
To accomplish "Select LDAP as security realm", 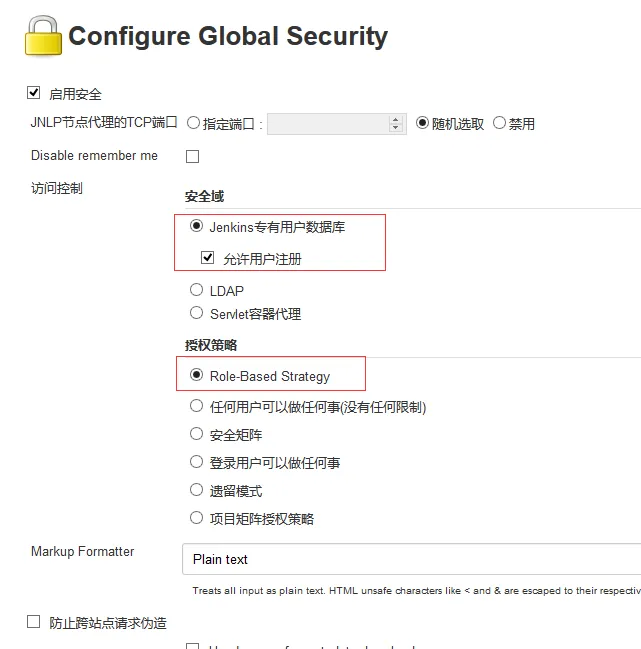I will click(x=196, y=290).
